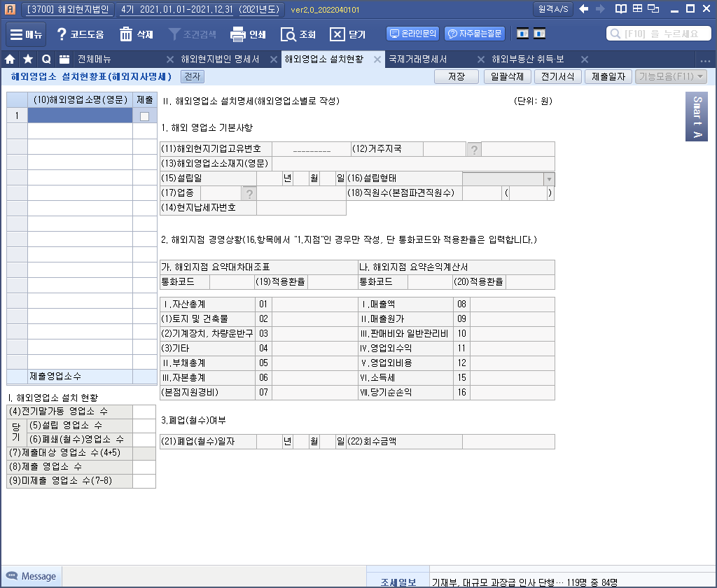717x588 pixels.
Task: Go to home tab icon
Action: (10, 59)
